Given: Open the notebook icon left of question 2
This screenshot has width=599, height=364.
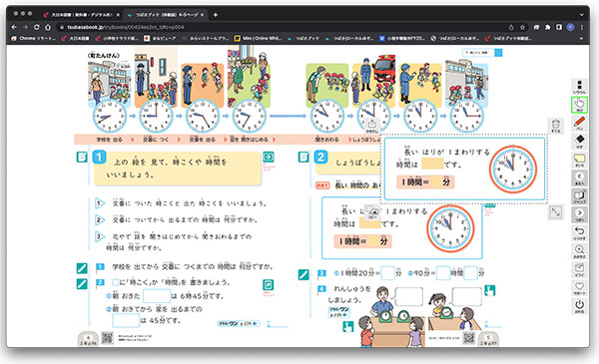Looking at the screenshot, I should 303,157.
